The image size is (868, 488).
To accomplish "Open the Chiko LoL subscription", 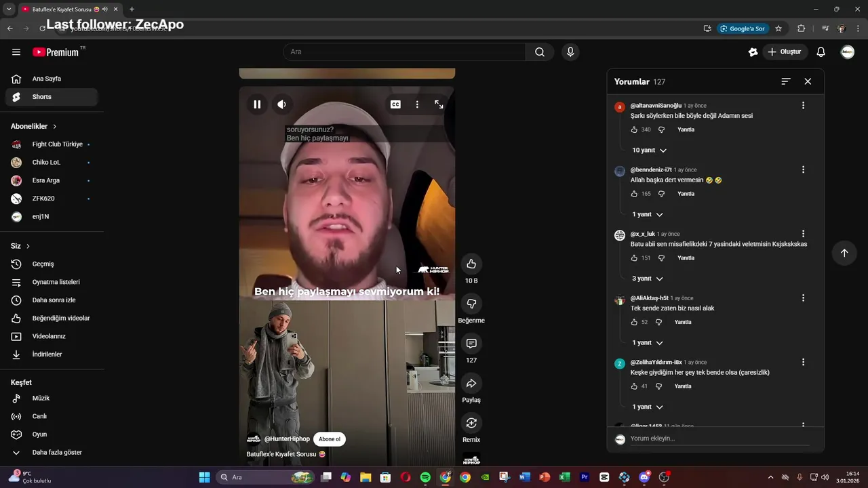I will tap(52, 163).
